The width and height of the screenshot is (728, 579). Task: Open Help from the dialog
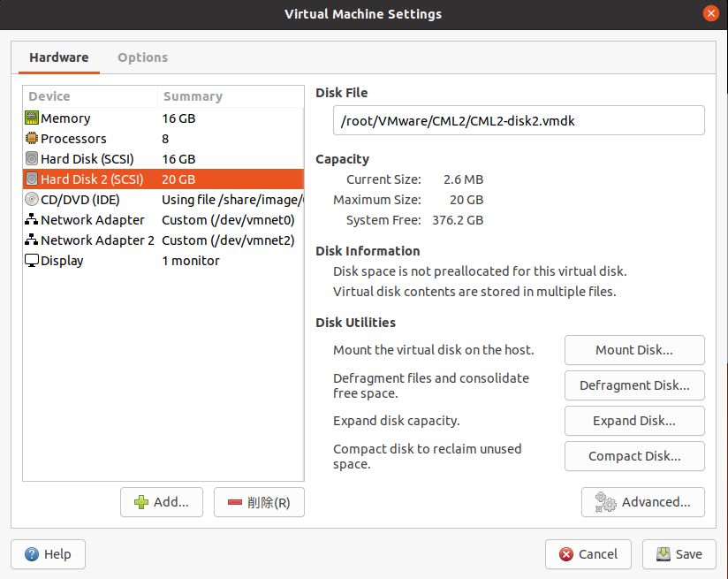pos(48,554)
